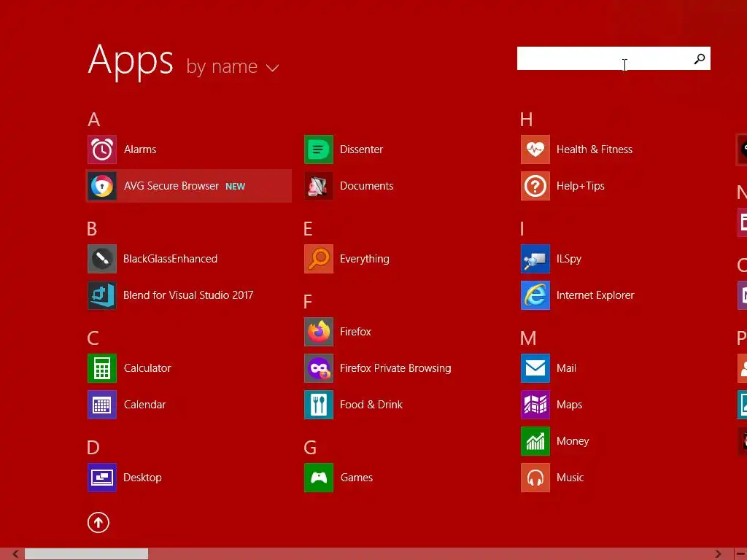Click the 'Food & Drink' label text
Viewport: 747px width, 560px height.
click(x=371, y=405)
